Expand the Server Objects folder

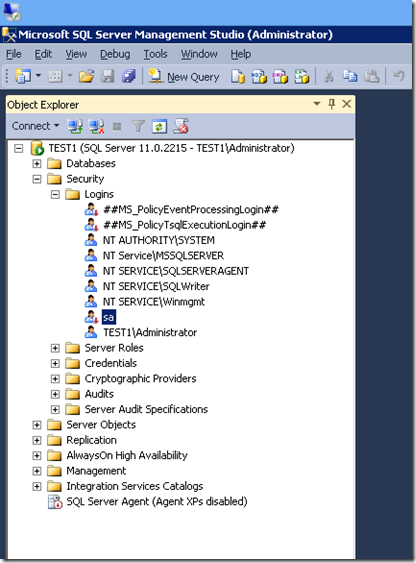pos(37,425)
